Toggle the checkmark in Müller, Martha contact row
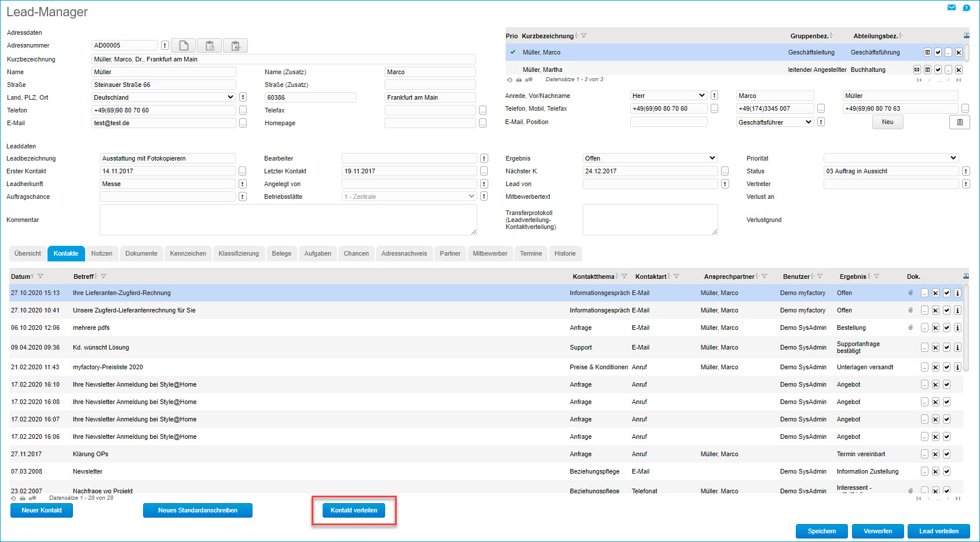 [x=938, y=70]
